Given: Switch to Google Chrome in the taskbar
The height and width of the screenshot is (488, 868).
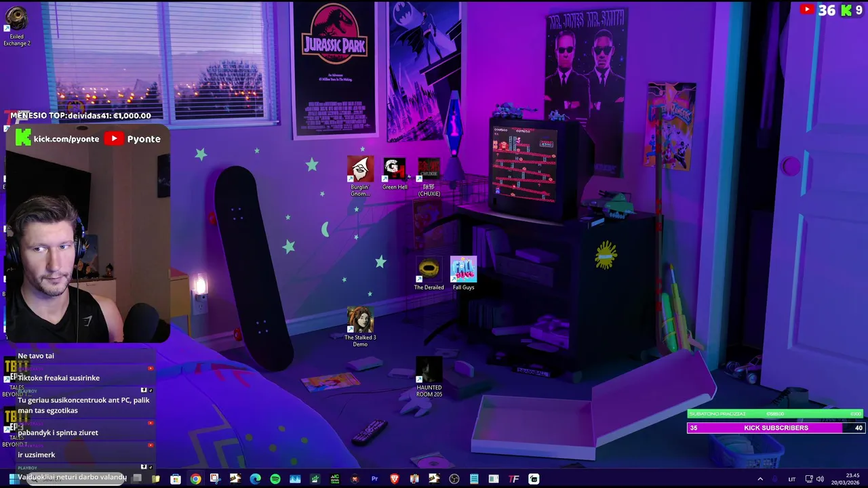Looking at the screenshot, I should pyautogui.click(x=195, y=479).
